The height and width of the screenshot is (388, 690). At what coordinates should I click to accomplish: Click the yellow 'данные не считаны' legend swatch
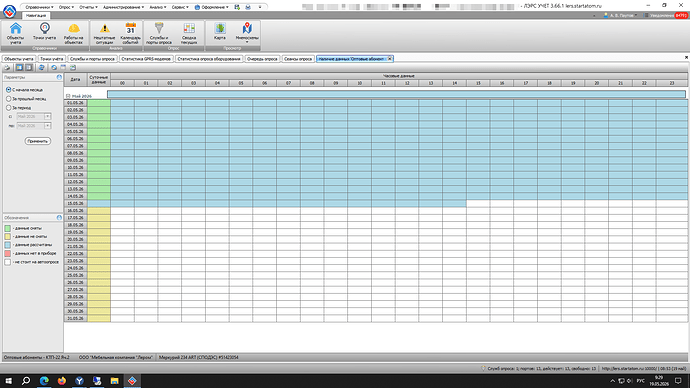click(7, 237)
